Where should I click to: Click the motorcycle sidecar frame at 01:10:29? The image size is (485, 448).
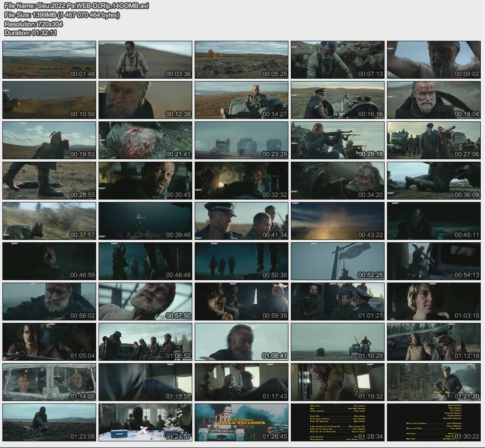(337, 342)
